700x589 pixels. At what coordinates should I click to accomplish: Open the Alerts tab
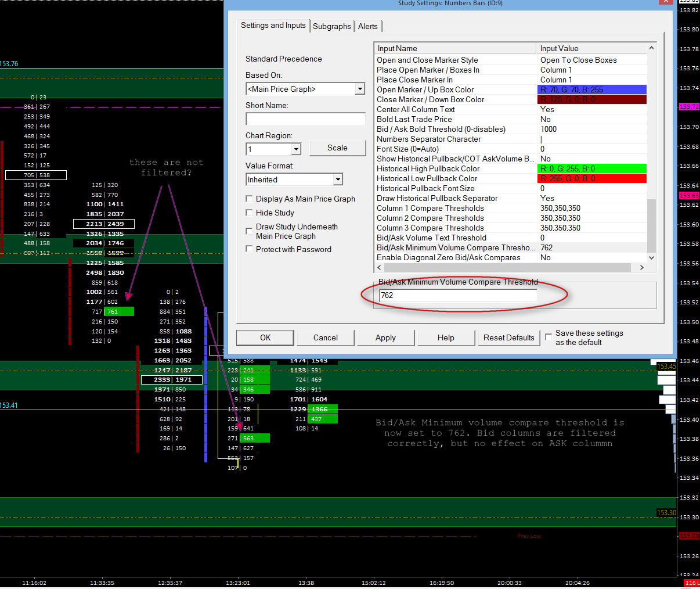(367, 26)
